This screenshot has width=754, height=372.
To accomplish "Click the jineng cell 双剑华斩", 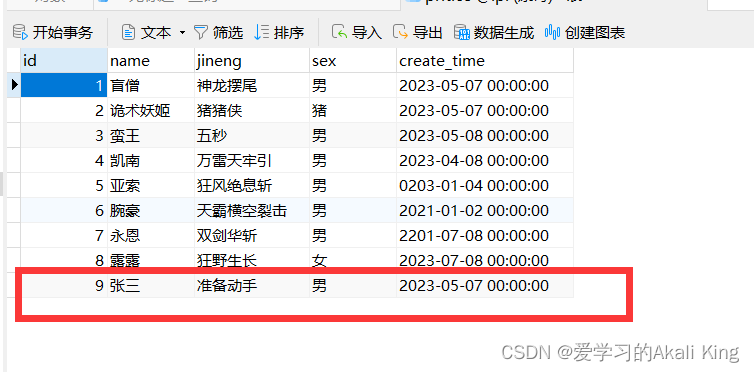I will (x=252, y=236).
